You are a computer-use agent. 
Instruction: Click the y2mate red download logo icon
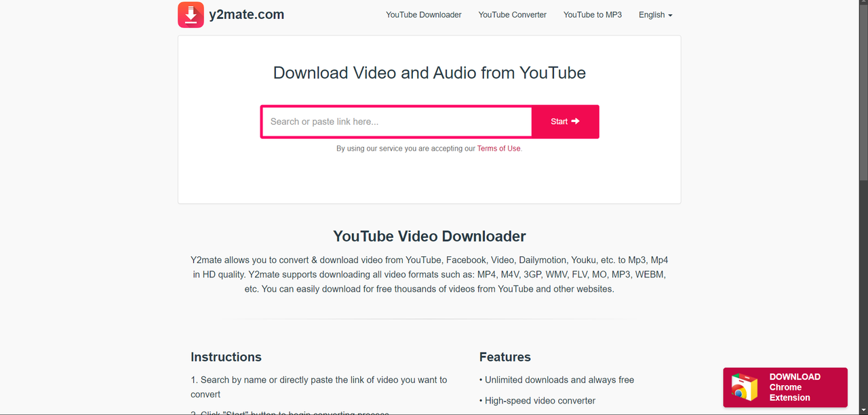191,15
